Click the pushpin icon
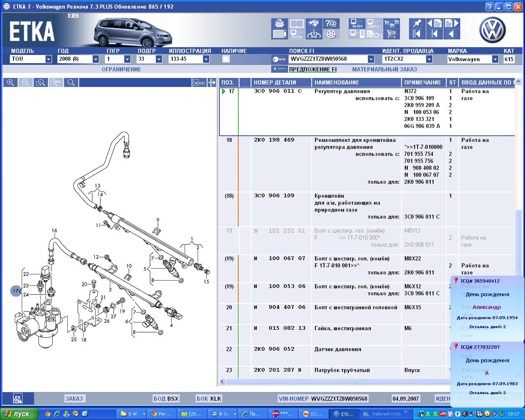525x420 pixels. (x=417, y=23)
